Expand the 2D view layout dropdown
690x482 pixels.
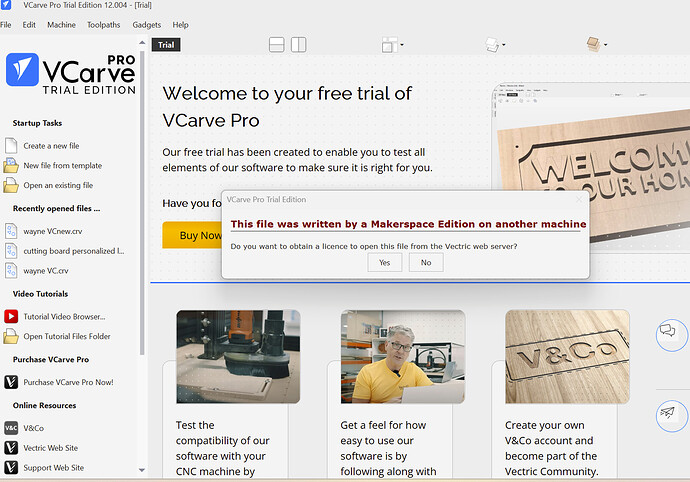point(392,45)
